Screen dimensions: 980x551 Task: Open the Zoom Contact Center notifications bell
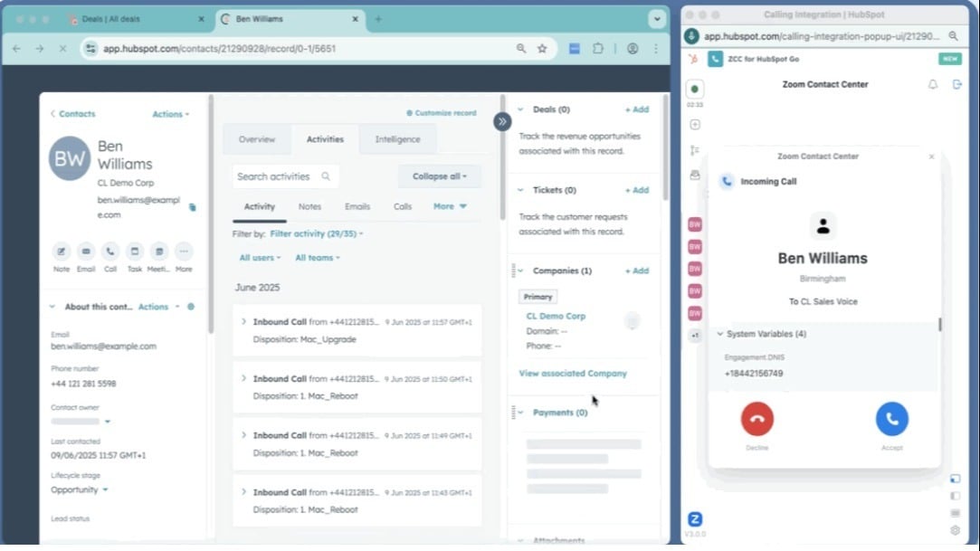click(x=933, y=84)
